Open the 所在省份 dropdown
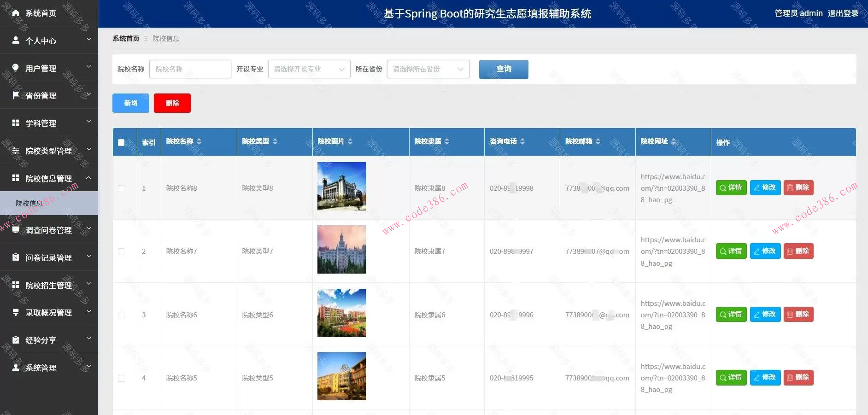 coord(428,69)
